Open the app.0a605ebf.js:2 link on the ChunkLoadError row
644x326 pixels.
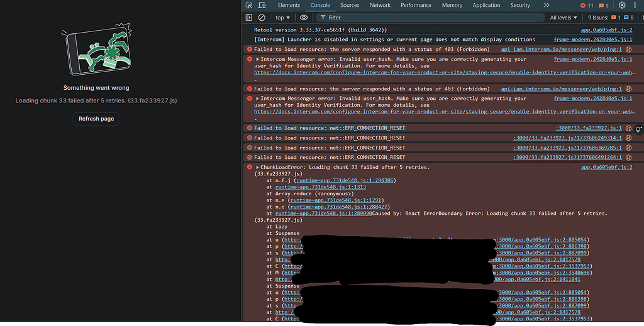pyautogui.click(x=606, y=167)
